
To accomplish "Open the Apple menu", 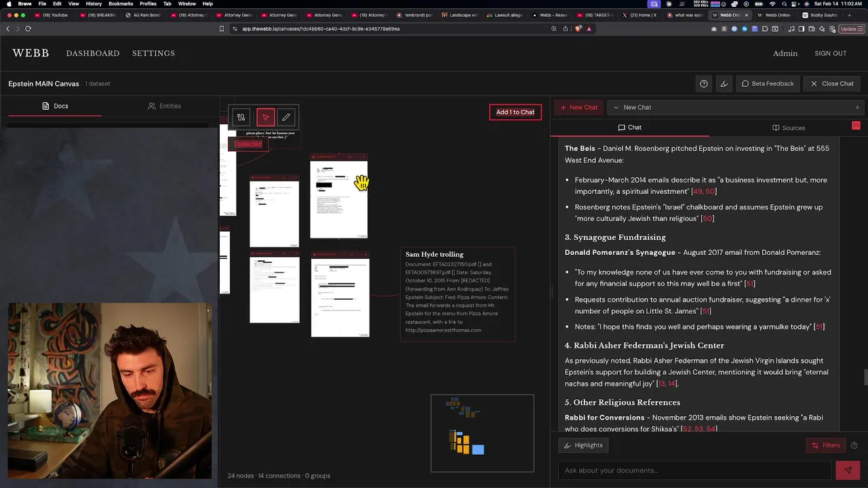I will pyautogui.click(x=8, y=3).
